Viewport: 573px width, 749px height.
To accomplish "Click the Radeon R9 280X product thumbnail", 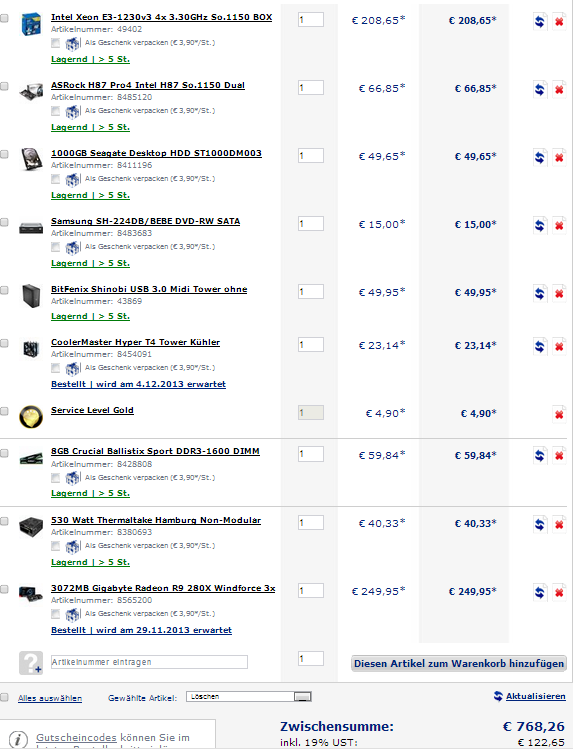I will 31,594.
